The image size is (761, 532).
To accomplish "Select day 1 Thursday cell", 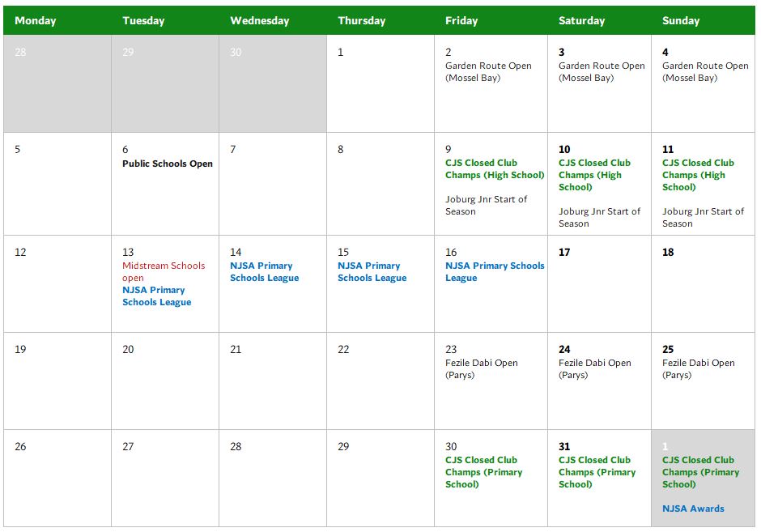I will pyautogui.click(x=380, y=83).
